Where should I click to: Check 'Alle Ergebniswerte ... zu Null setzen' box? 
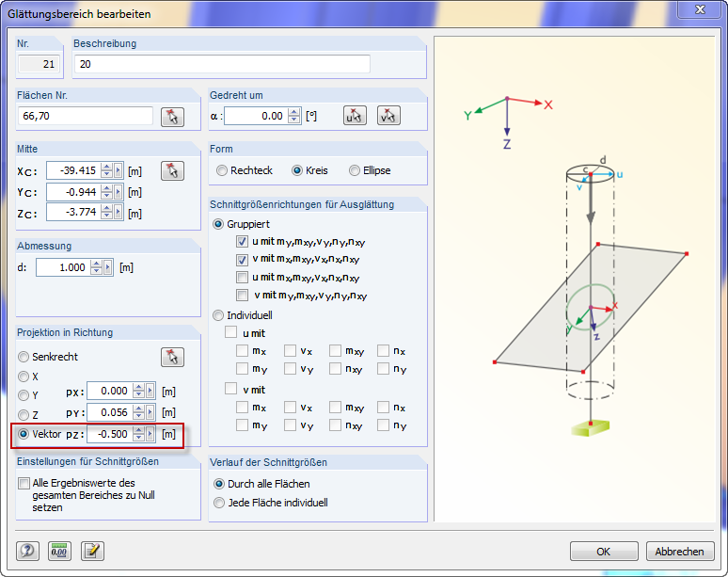[24, 483]
